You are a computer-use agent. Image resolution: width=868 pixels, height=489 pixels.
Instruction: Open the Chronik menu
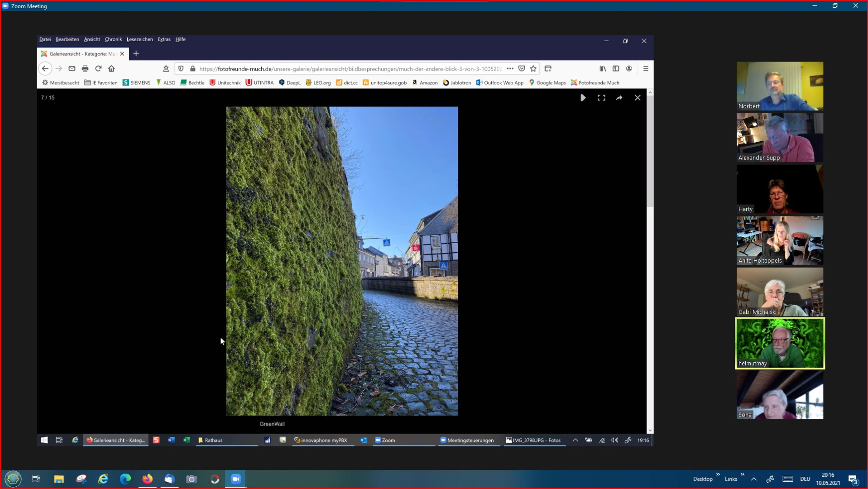(113, 39)
